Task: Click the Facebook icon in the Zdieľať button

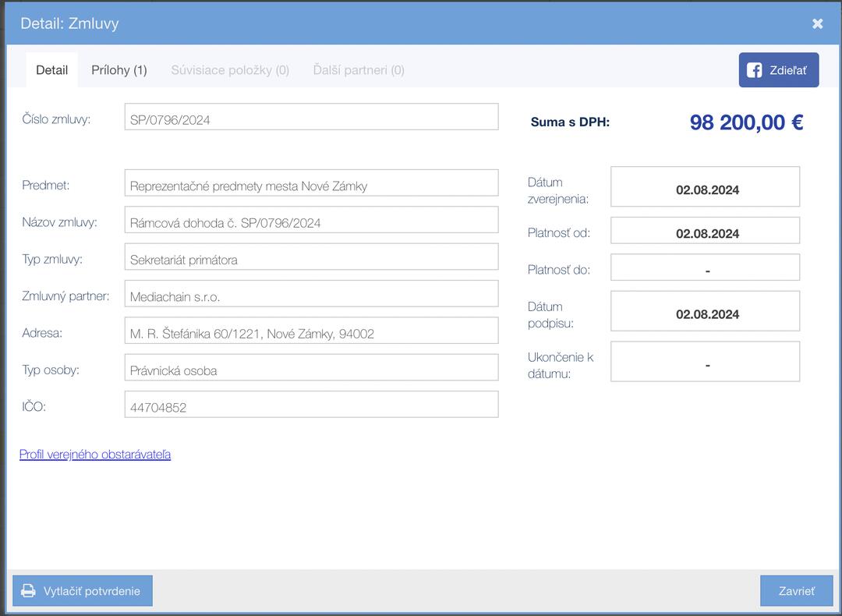Action: click(754, 70)
